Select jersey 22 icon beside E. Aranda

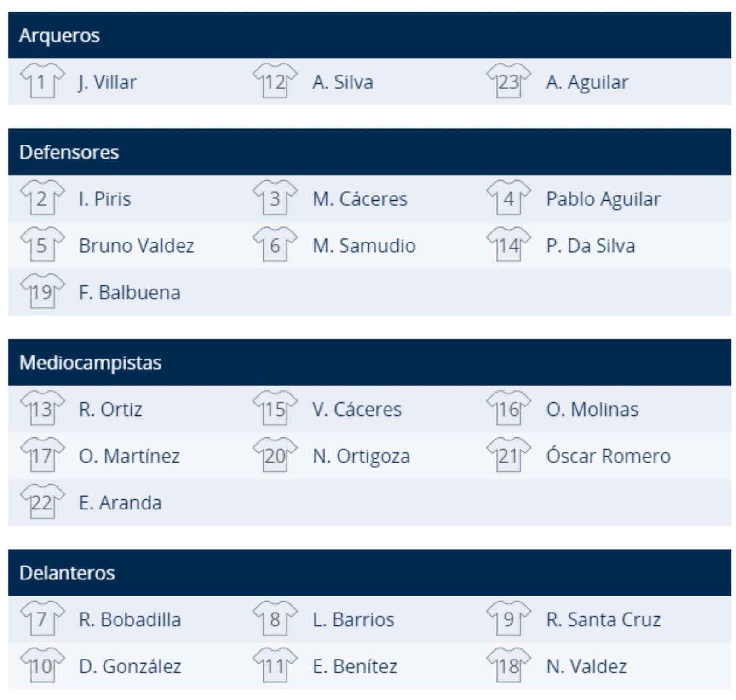(41, 503)
